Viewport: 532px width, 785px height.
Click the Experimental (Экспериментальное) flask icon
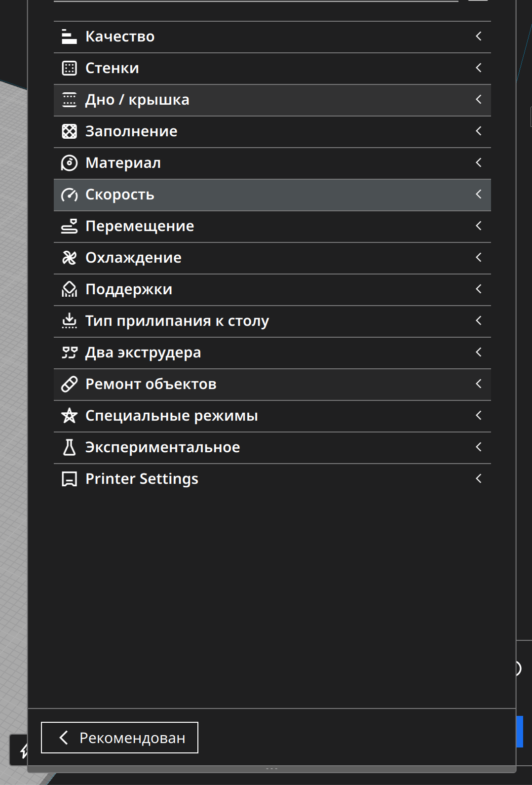click(69, 447)
